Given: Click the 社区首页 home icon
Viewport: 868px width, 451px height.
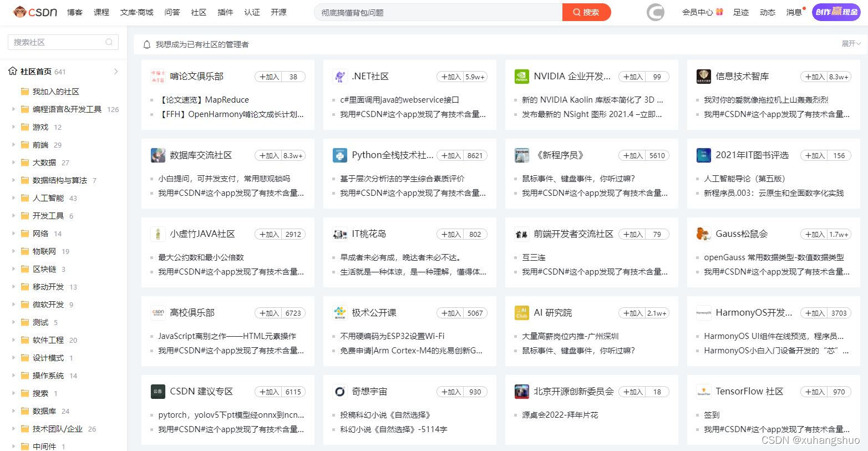Looking at the screenshot, I should [13, 71].
